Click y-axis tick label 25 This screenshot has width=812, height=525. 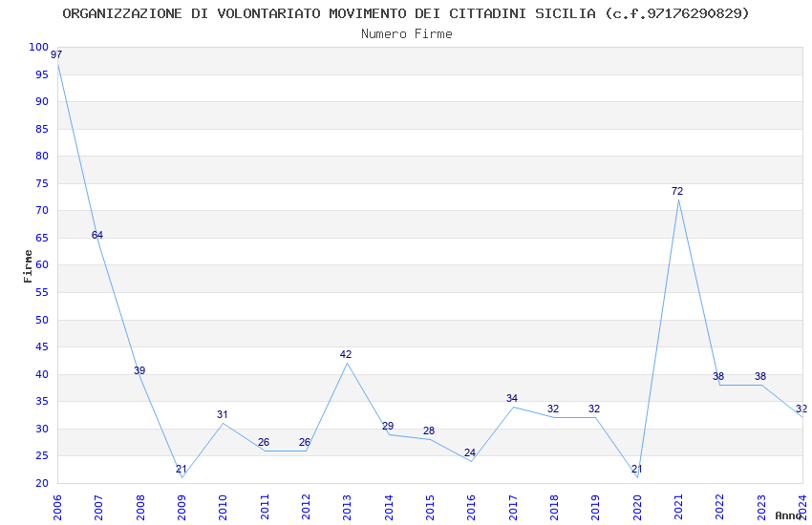[x=42, y=455]
